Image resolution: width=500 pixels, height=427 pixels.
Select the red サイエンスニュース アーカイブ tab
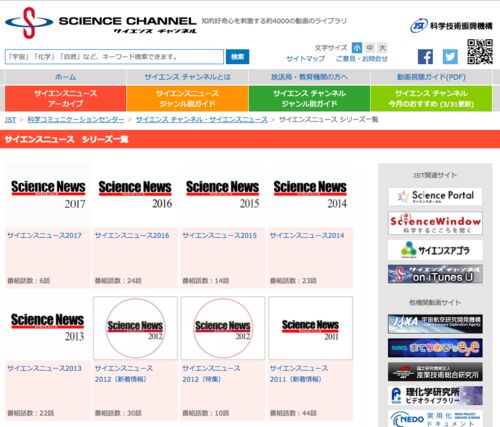pos(65,98)
